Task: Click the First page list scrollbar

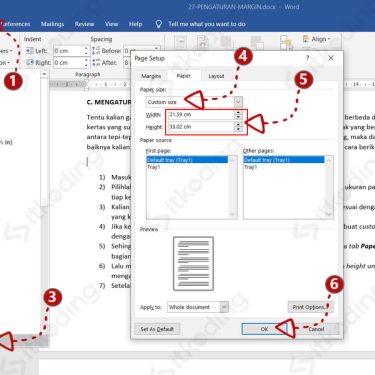Action: (232, 187)
